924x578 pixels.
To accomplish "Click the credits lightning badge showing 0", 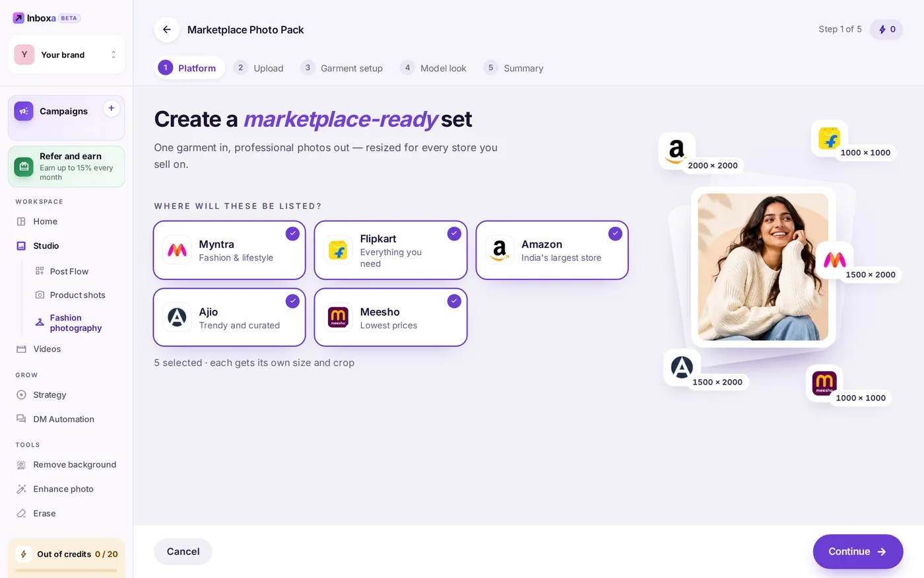I will pos(886,29).
